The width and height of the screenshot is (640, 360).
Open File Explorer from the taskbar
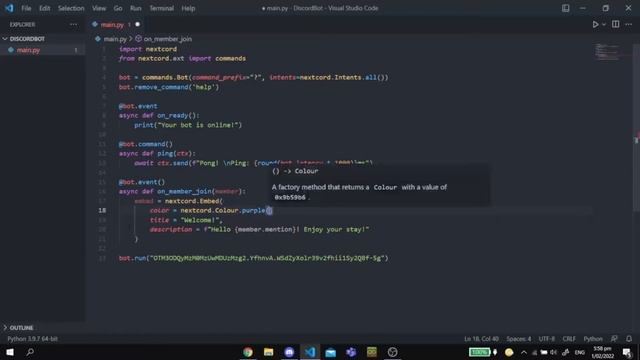tap(268, 352)
